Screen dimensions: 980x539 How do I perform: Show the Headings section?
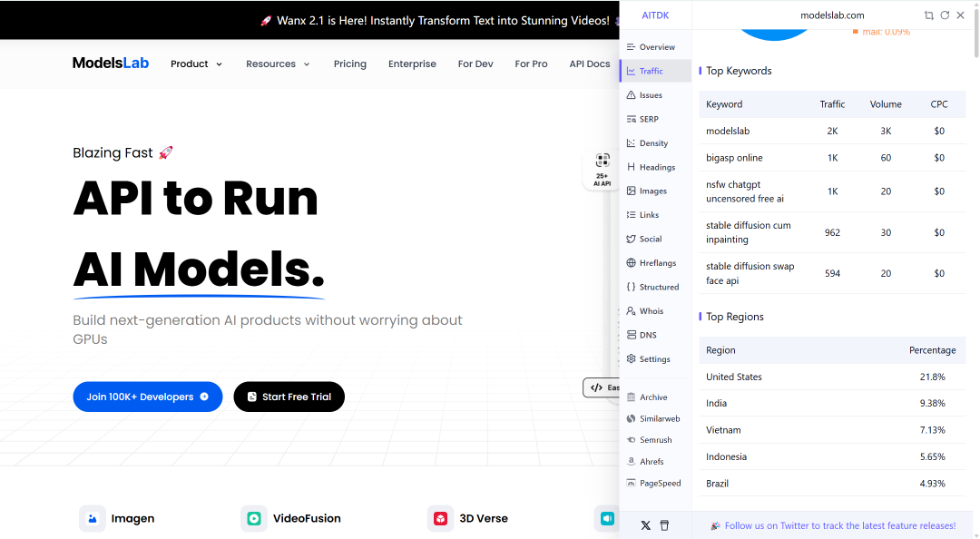click(x=655, y=167)
